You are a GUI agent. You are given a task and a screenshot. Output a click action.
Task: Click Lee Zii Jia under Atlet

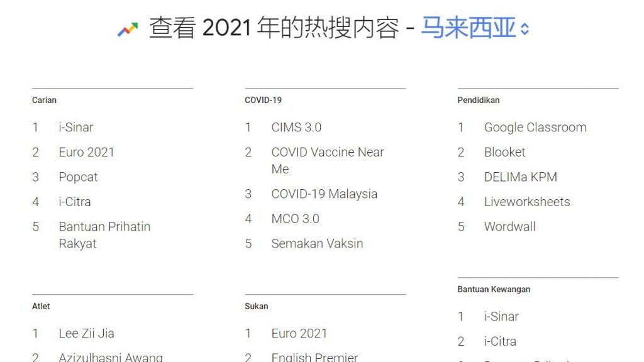tap(86, 334)
